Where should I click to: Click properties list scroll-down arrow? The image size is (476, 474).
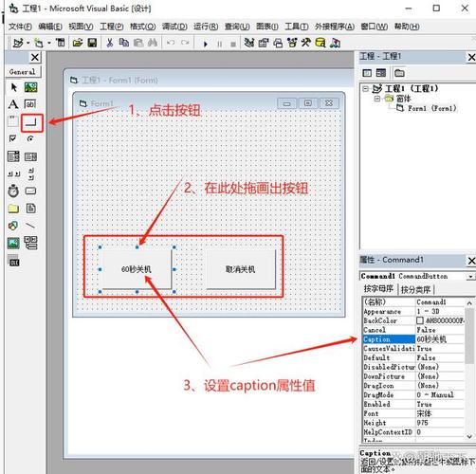[x=469, y=436]
